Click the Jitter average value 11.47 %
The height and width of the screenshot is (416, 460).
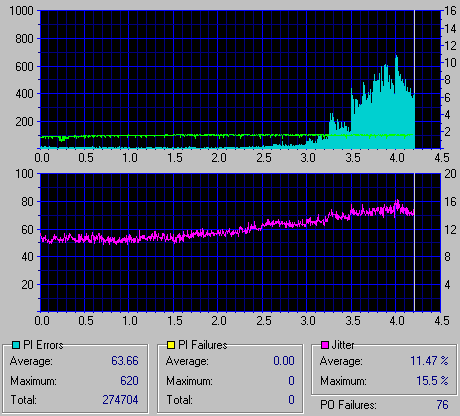pos(429,361)
